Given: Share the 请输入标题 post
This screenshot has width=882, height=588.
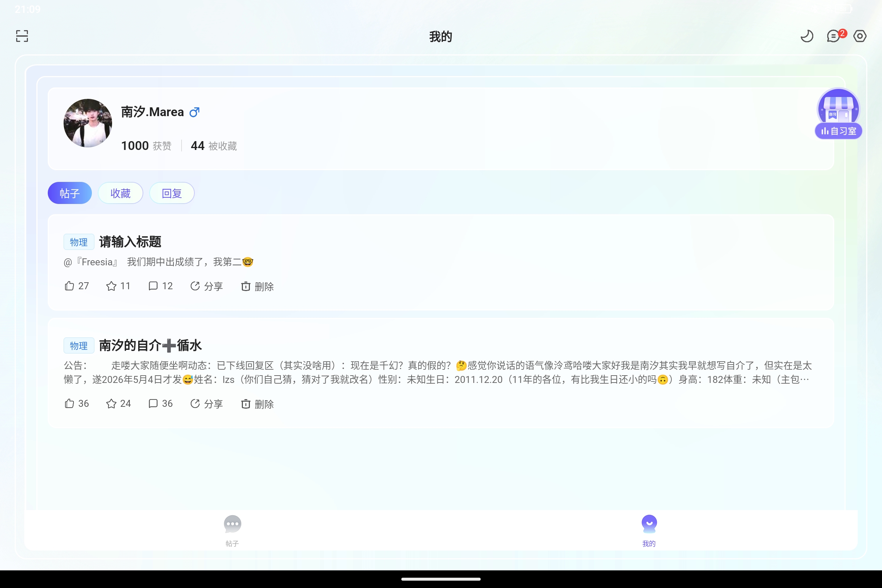Looking at the screenshot, I should tap(207, 286).
